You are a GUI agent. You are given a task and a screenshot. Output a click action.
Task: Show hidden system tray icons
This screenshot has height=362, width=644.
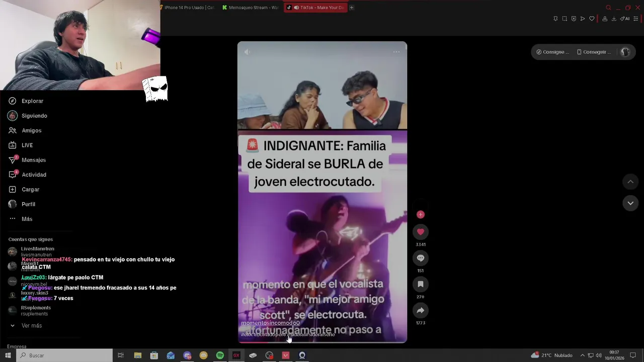(x=583, y=355)
